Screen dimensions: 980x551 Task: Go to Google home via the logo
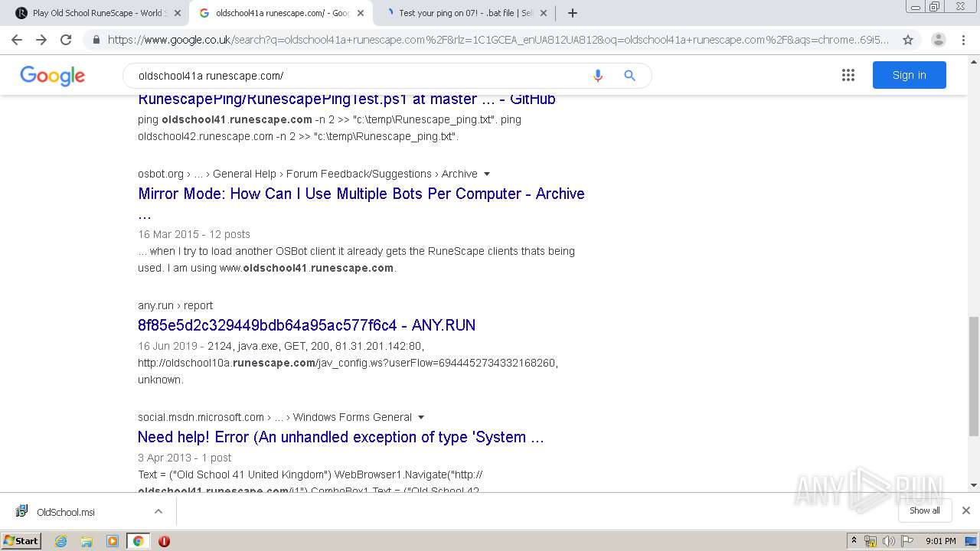pos(52,76)
